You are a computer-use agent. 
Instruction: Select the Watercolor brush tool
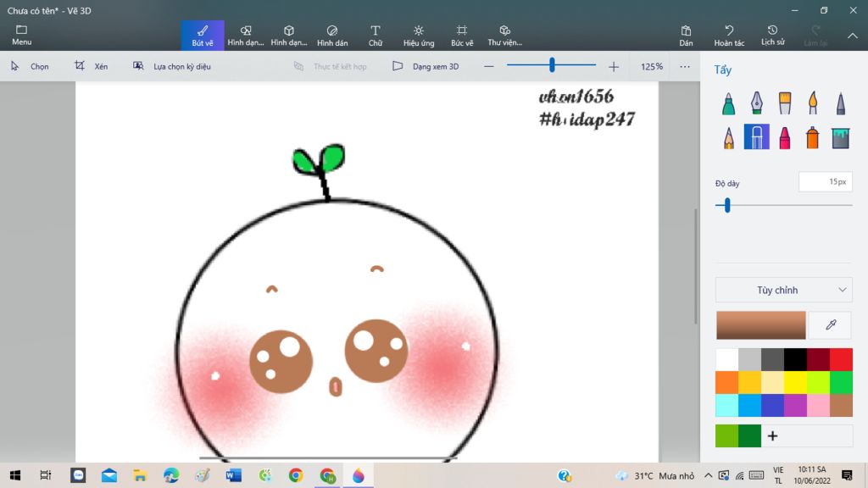(813, 103)
